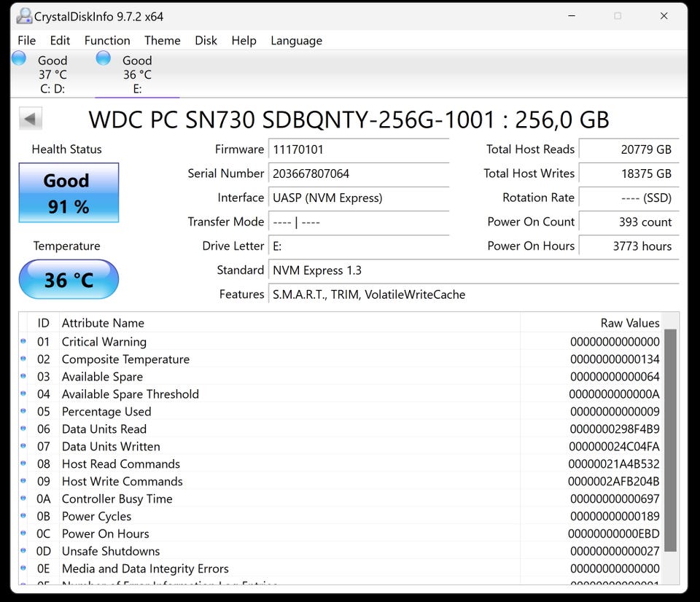Click status dot for Percentage Used row
Screen dimensions: 700x602
coord(23,411)
